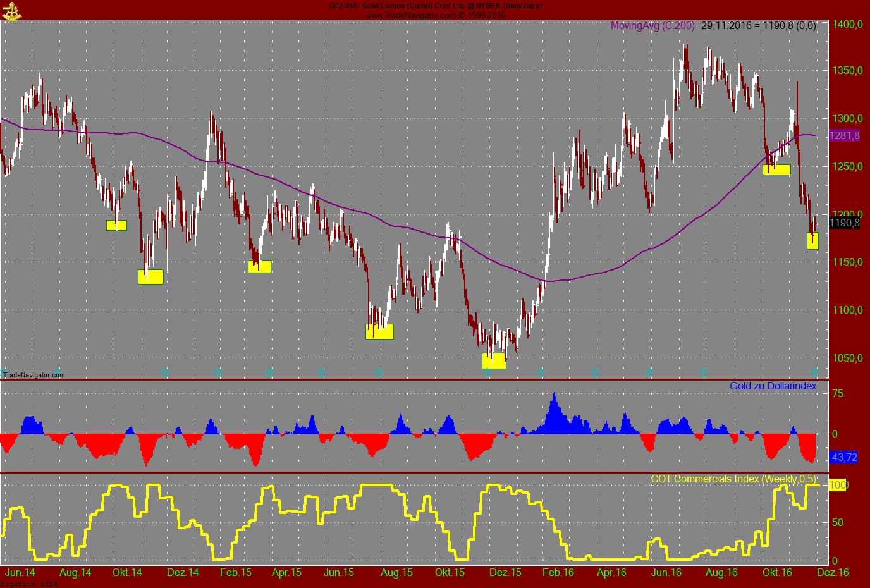870x588 pixels.
Task: Click the teal diamond marker below the price panel
Action: (163, 372)
